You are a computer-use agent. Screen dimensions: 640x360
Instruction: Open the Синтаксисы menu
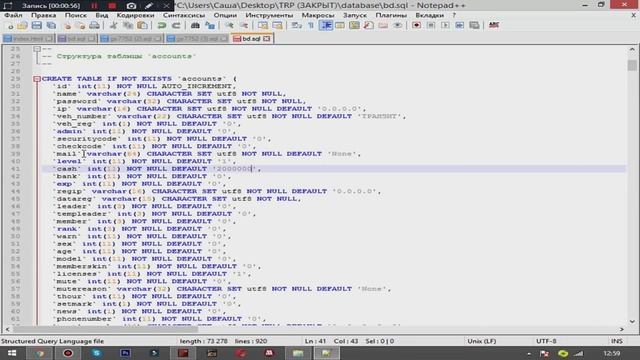coord(184,15)
